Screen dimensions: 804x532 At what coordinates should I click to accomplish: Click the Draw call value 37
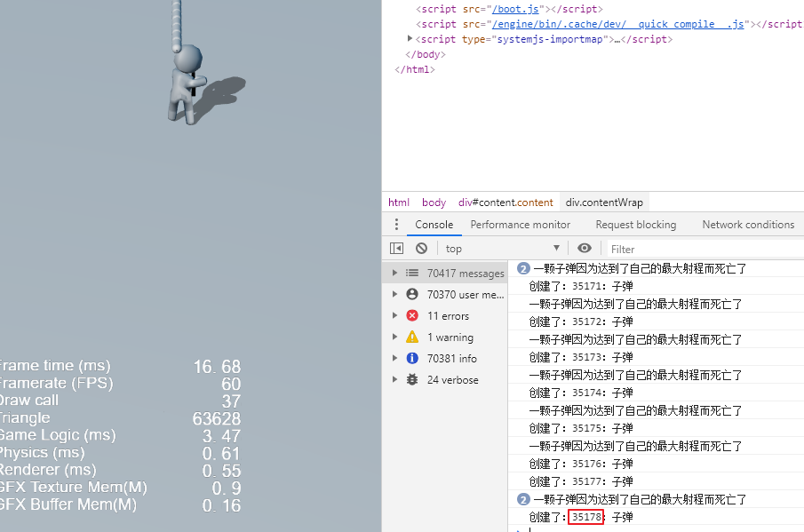pos(231,401)
